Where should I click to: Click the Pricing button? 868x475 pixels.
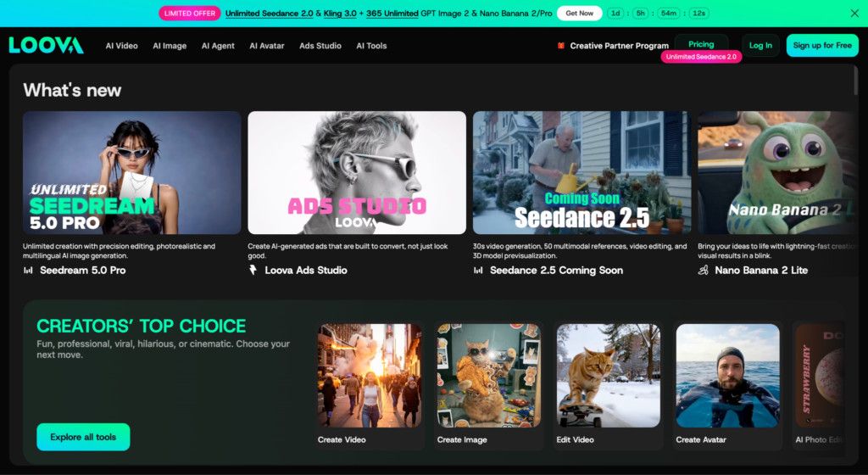pyautogui.click(x=701, y=44)
